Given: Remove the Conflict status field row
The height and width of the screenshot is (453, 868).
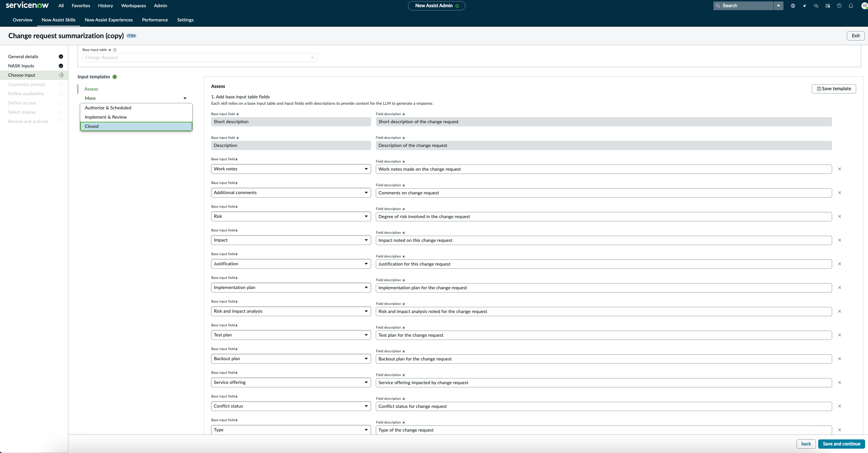Looking at the screenshot, I should (839, 406).
